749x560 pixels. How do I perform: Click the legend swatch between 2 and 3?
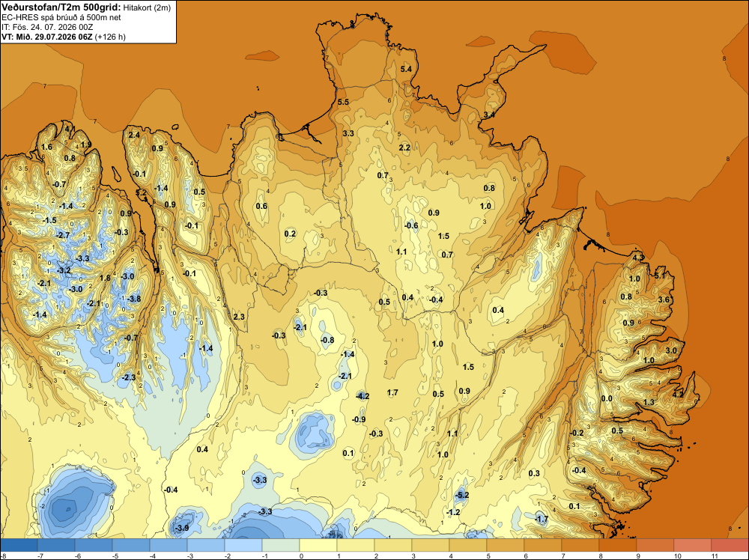coord(393,545)
